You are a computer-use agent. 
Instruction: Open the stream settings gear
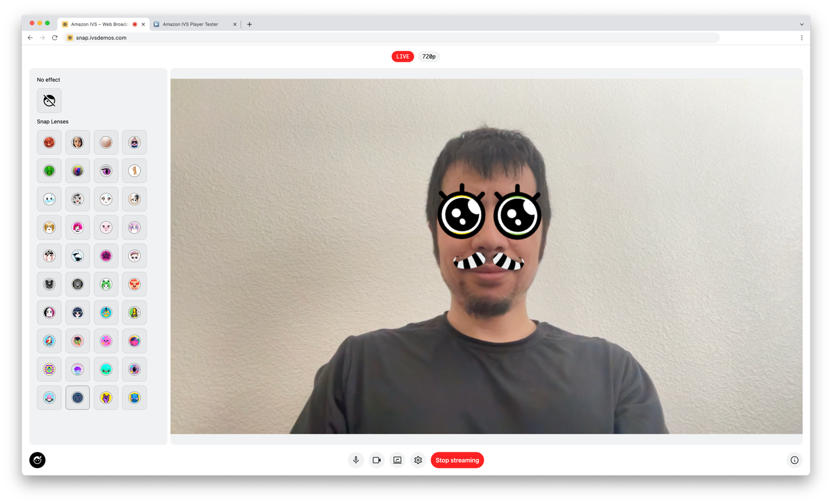point(418,460)
